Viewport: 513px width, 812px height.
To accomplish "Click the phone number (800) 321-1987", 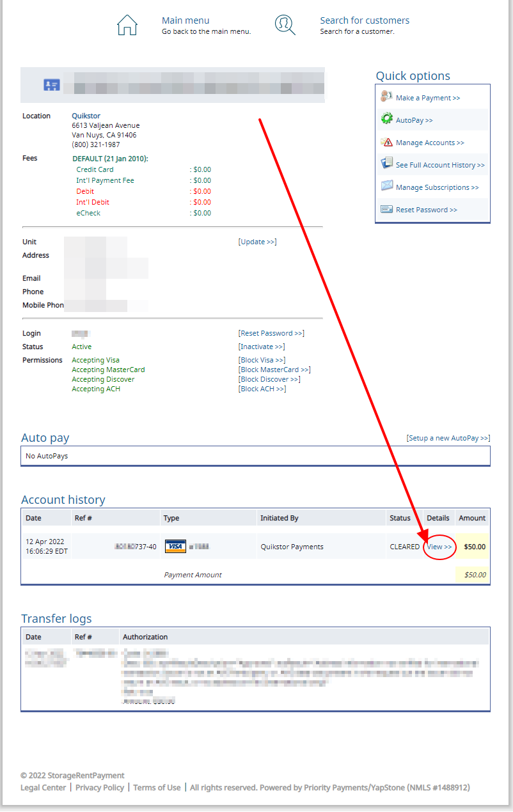I will 96,144.
